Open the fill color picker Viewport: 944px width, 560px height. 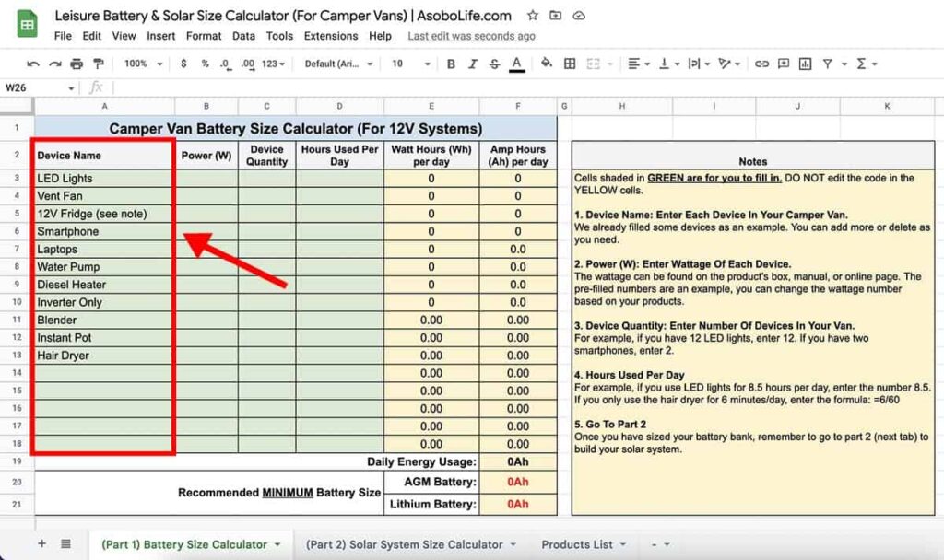pyautogui.click(x=547, y=64)
